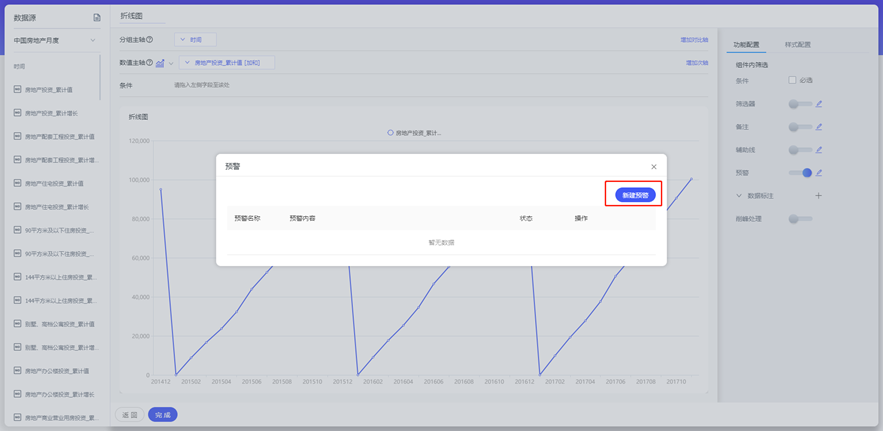
Task: Expand the 房地产投资_累计值 [加和] field dropdown
Action: click(186, 63)
